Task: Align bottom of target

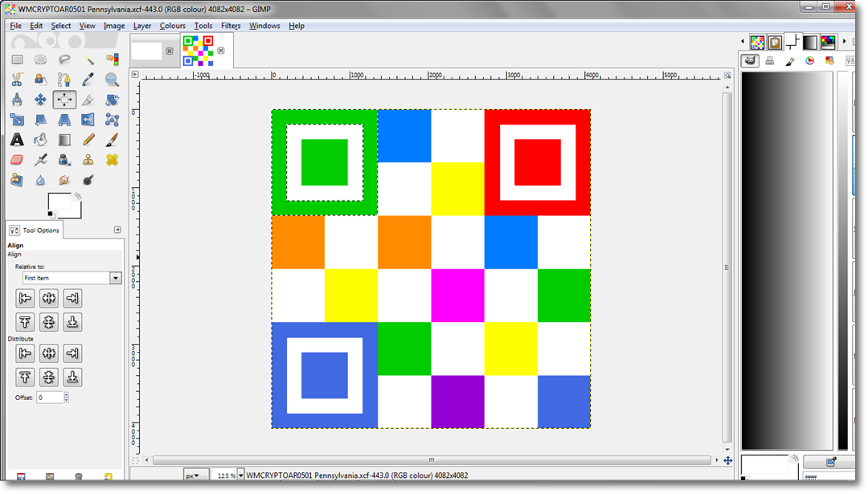Action: pos(72,322)
